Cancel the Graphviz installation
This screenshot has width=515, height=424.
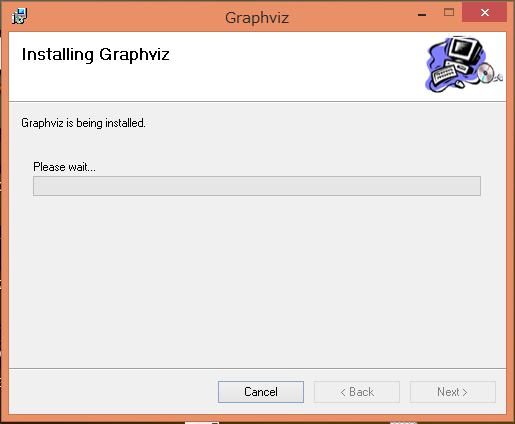click(x=261, y=392)
